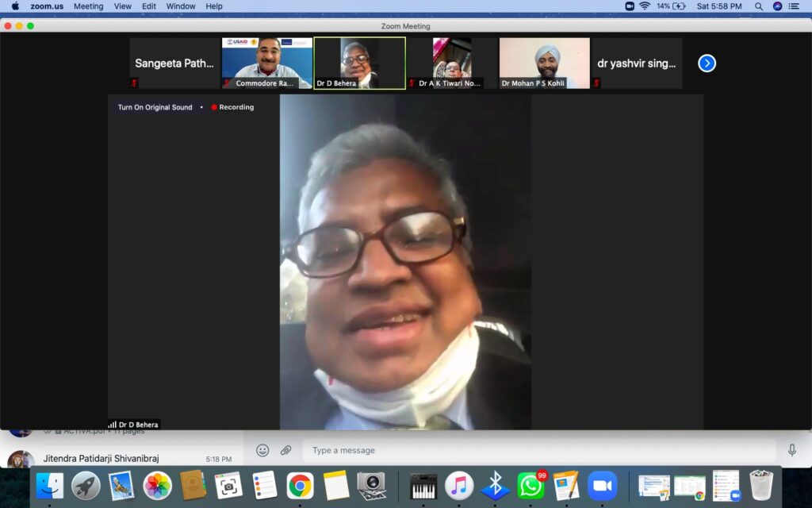Open the Bluetooth app in the dock
This screenshot has height=508, width=812.
[496, 485]
